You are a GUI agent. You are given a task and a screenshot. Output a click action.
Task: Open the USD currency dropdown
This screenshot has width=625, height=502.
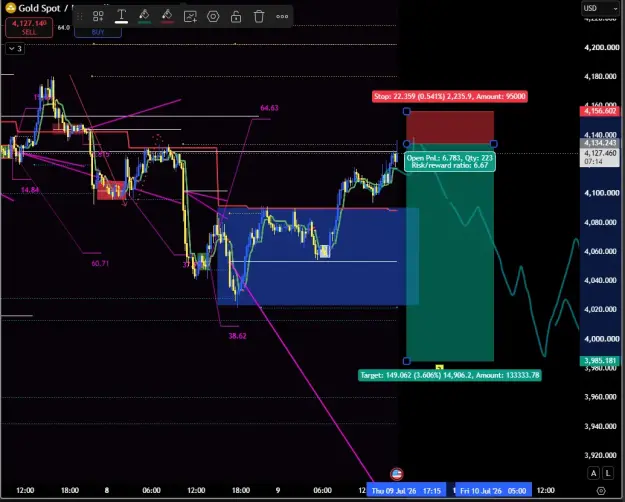(x=600, y=8)
